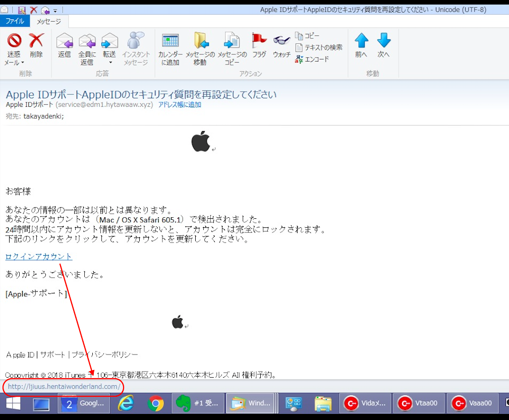This screenshot has height=420, width=509.
Task: Open File Explorer folder taskbar icon
Action: [x=323, y=404]
